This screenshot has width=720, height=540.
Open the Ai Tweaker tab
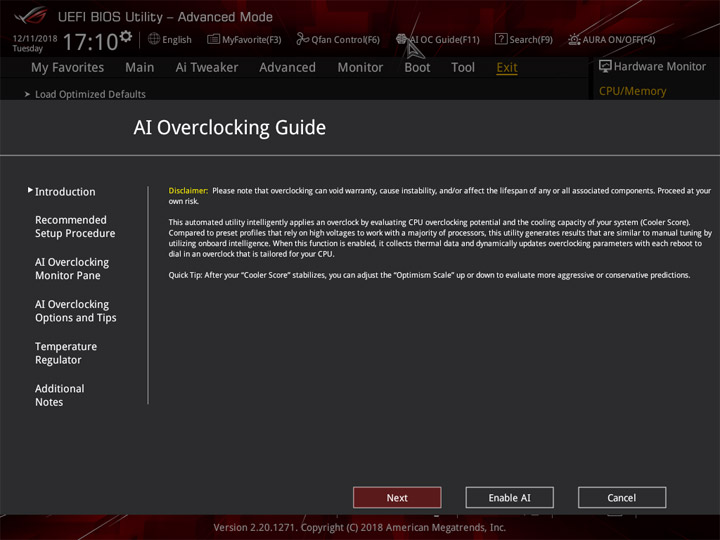(x=207, y=68)
